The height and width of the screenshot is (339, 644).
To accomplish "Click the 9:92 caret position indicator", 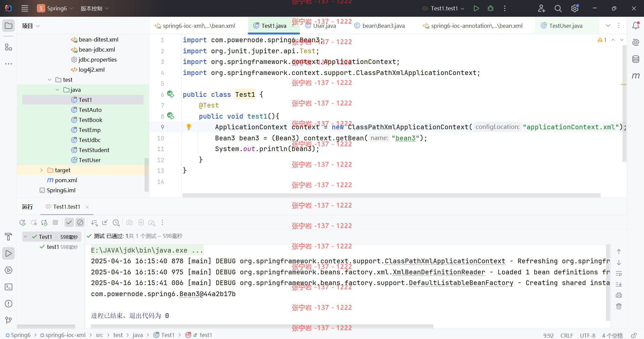I will pyautogui.click(x=548, y=335).
